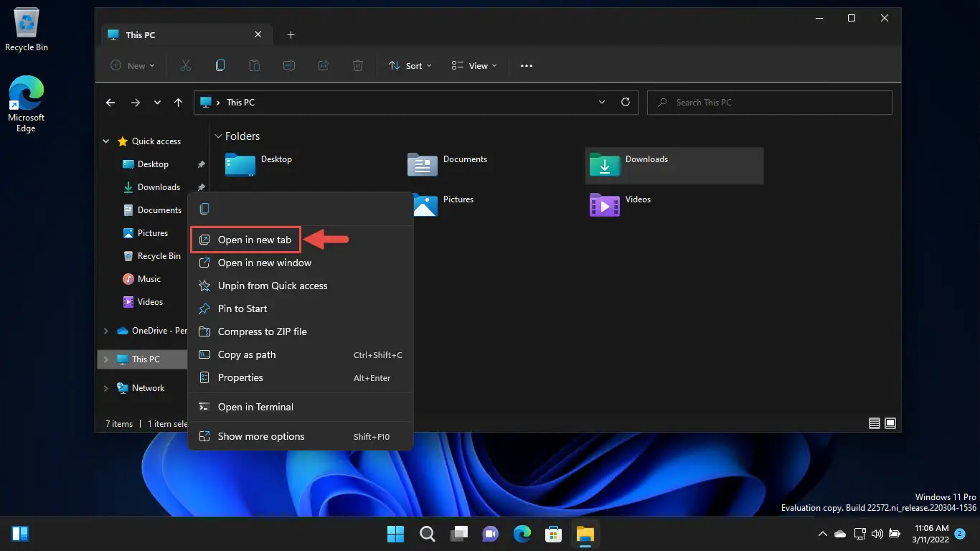
Task: Open recent locations dropdown chevron
Action: pyautogui.click(x=157, y=103)
